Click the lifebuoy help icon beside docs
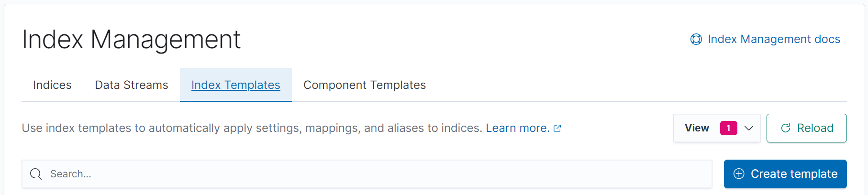The image size is (868, 195). pyautogui.click(x=696, y=39)
